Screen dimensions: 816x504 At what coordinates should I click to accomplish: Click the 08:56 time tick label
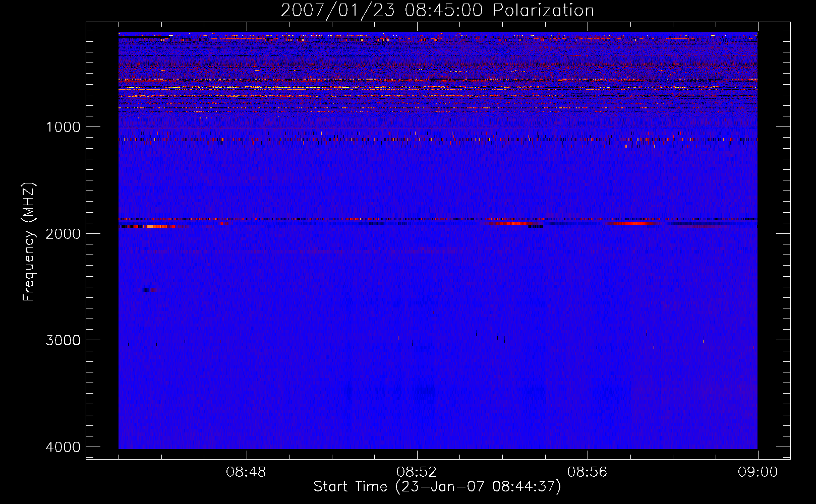point(588,472)
